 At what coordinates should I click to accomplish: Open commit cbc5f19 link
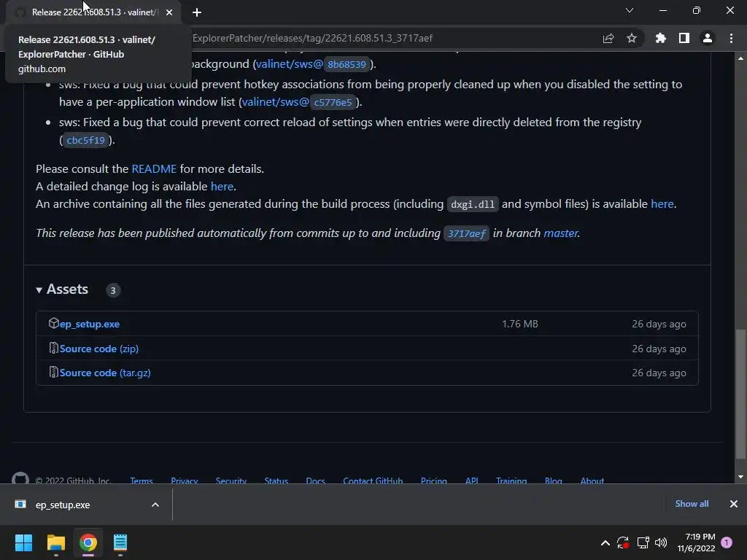(86, 141)
